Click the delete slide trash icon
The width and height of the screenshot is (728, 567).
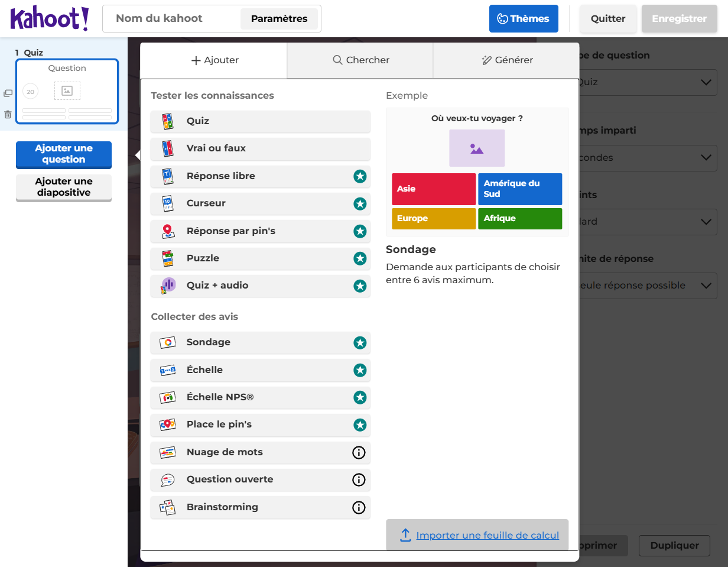(x=8, y=115)
